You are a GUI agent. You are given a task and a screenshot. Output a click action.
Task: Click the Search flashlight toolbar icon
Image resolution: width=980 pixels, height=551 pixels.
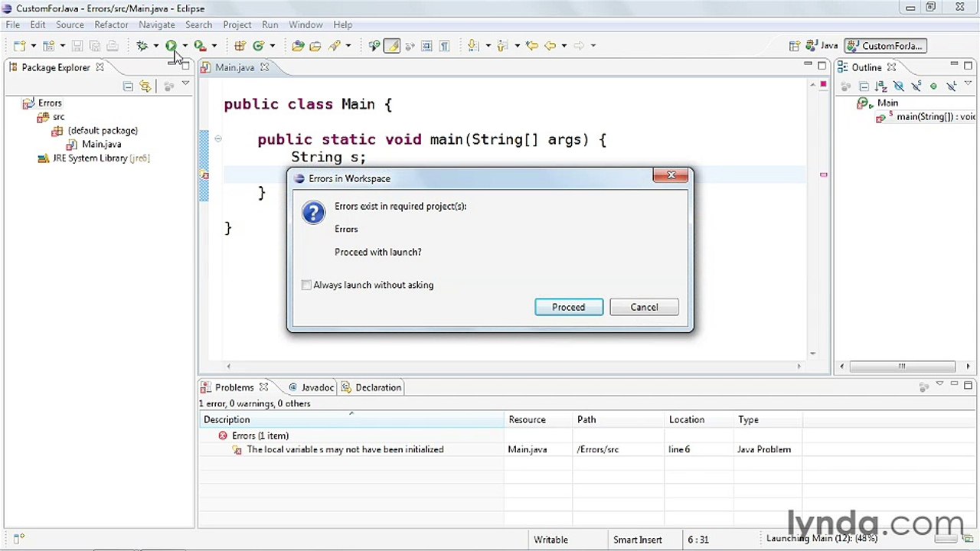[335, 46]
